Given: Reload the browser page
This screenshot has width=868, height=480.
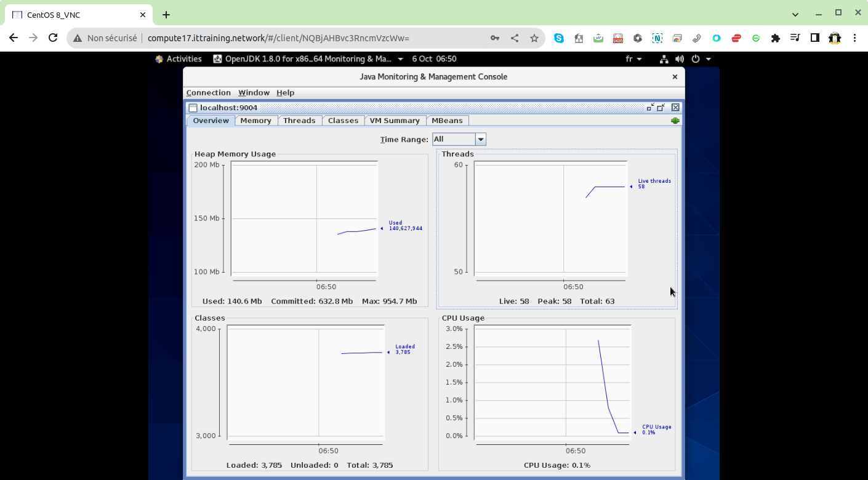Looking at the screenshot, I should pos(53,38).
